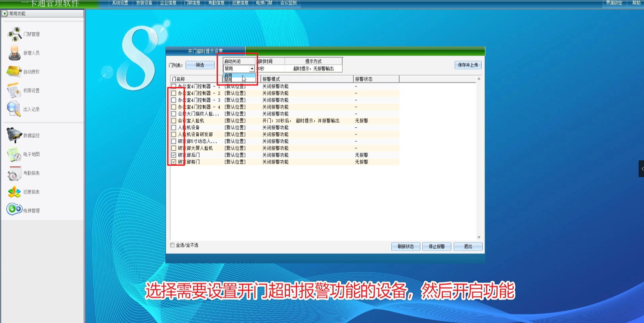The image size is (644, 323).
Task: Click the 保存并上传 button
Action: point(468,65)
